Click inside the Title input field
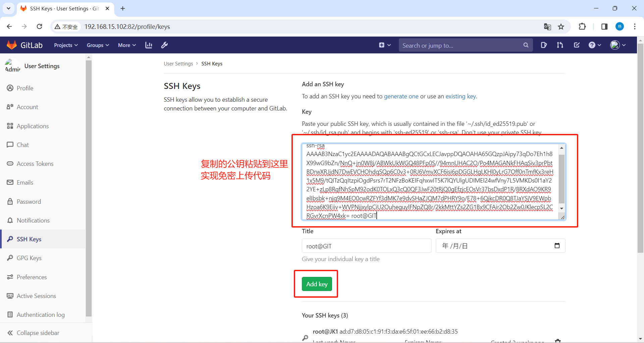The image size is (644, 343). (366, 246)
